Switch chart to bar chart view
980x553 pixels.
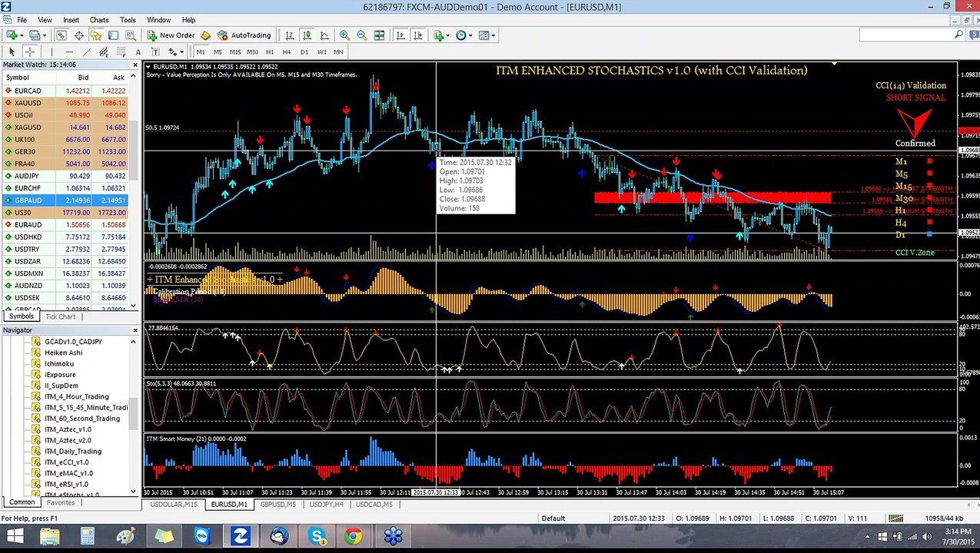pyautogui.click(x=290, y=35)
